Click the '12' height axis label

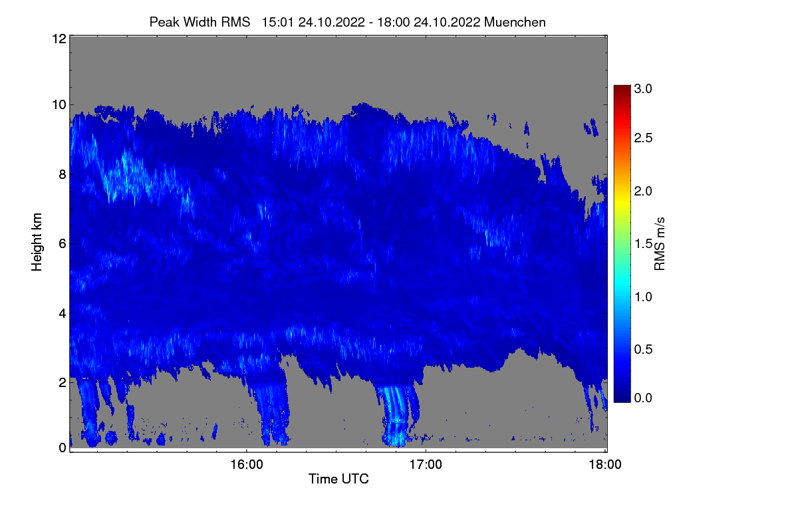[x=59, y=39]
